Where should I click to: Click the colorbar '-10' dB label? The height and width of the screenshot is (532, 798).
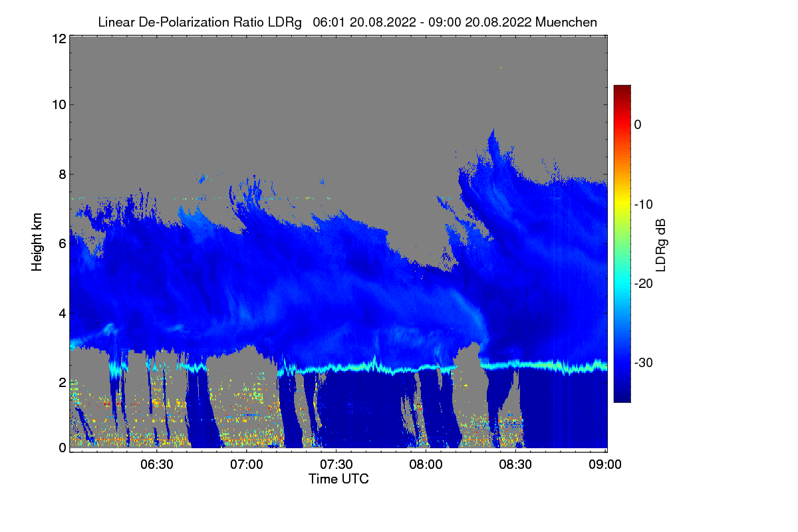pyautogui.click(x=644, y=203)
